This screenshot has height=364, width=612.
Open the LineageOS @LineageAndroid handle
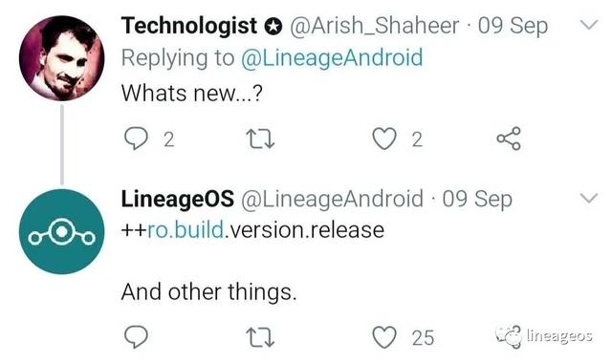(x=332, y=199)
